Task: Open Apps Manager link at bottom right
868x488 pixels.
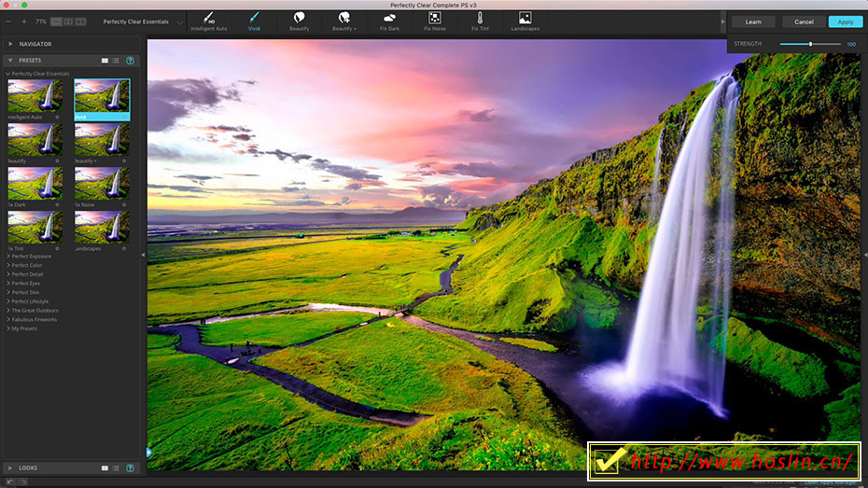Action: (x=831, y=482)
